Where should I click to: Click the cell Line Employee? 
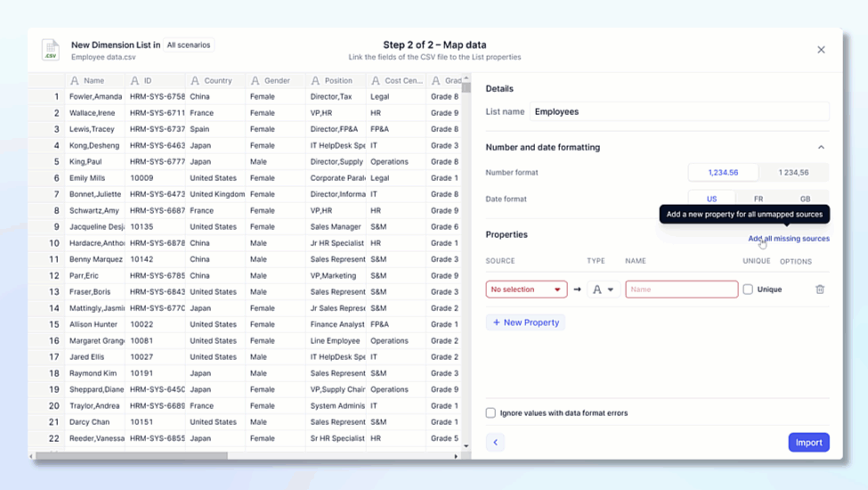pos(335,341)
